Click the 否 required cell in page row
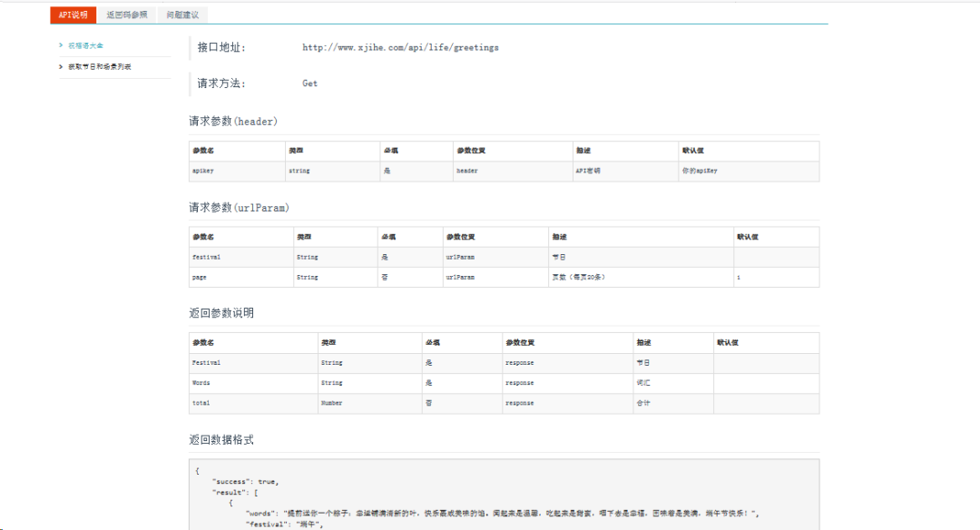Image resolution: width=980 pixels, height=530 pixels. click(410, 278)
